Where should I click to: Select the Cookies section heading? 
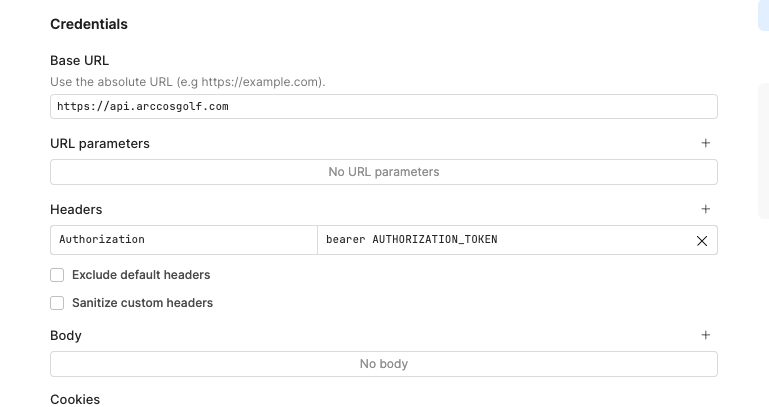pyautogui.click(x=75, y=399)
